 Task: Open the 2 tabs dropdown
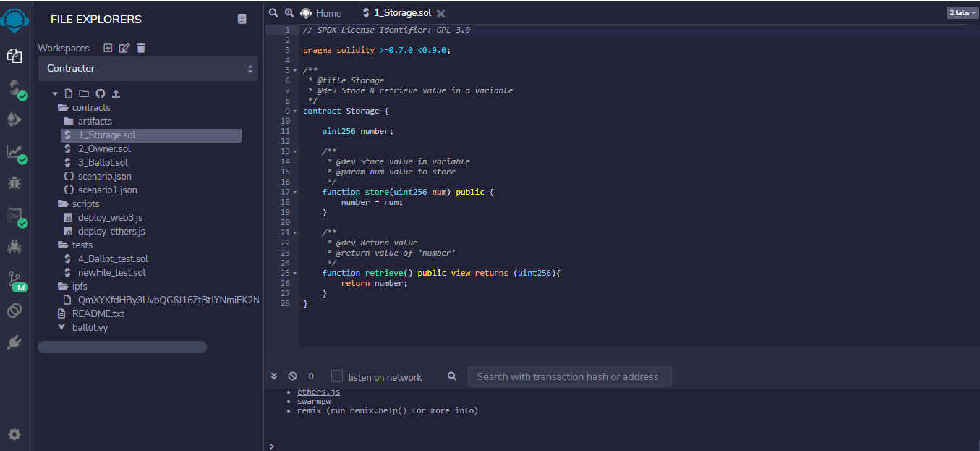(x=961, y=12)
